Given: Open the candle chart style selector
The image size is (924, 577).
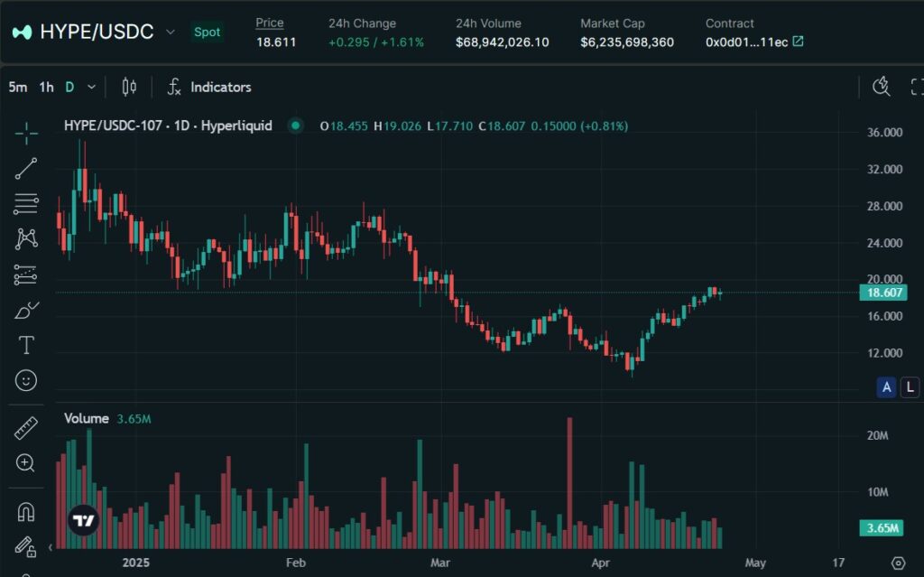Looking at the screenshot, I should (x=127, y=87).
